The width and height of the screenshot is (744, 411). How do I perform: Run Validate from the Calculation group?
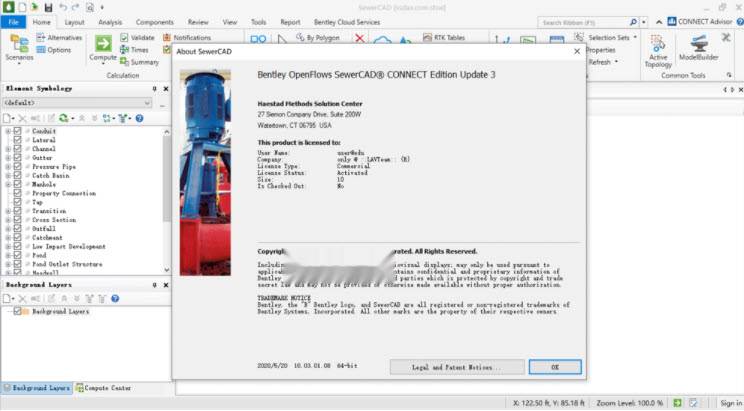[x=137, y=37]
